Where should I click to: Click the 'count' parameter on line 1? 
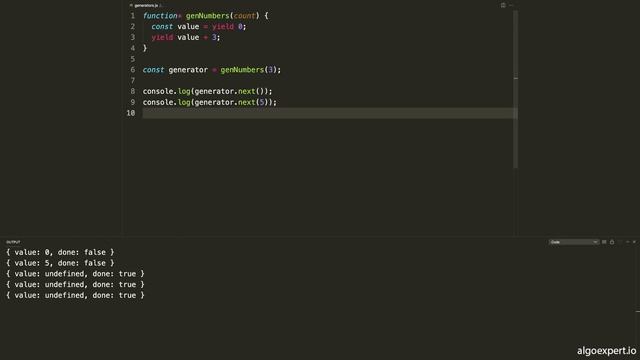tap(244, 16)
